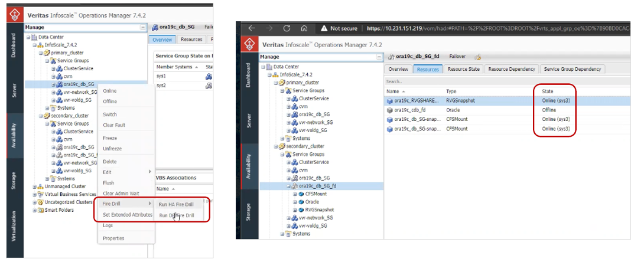The height and width of the screenshot is (262, 644).
Task: Click the gray cube icon of ora19c_cdb_fd
Action: [390, 110]
